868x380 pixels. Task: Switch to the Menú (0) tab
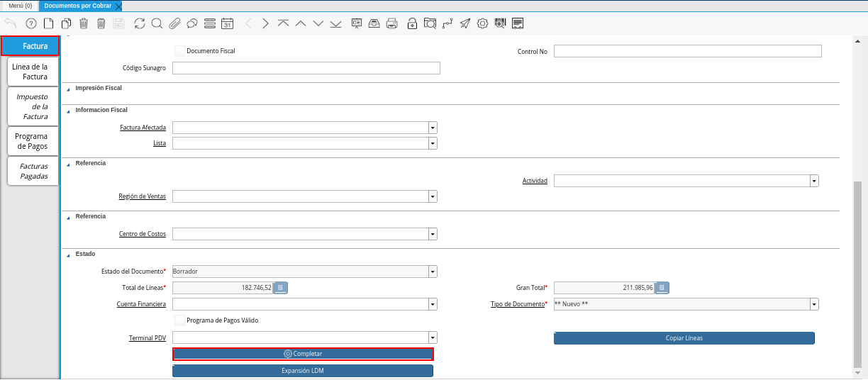(20, 6)
